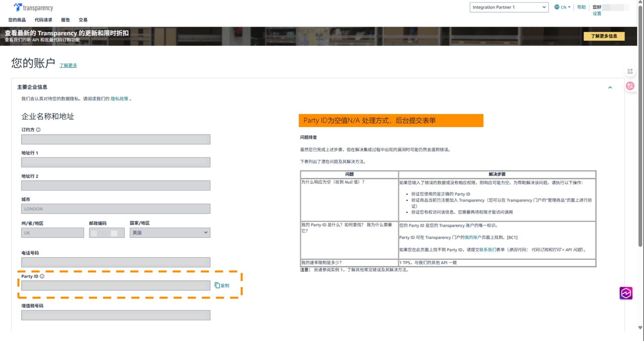644x341 pixels.
Task: Click the 增值税号码 input field
Action: coord(116,315)
